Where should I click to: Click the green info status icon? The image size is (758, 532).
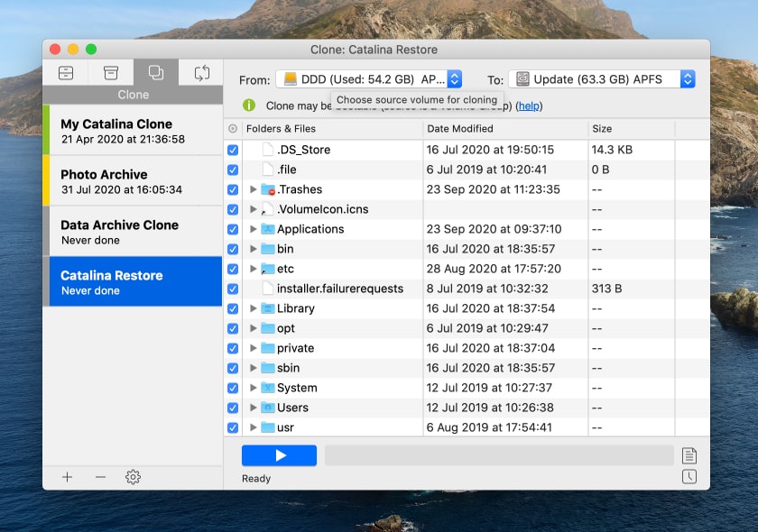[248, 105]
